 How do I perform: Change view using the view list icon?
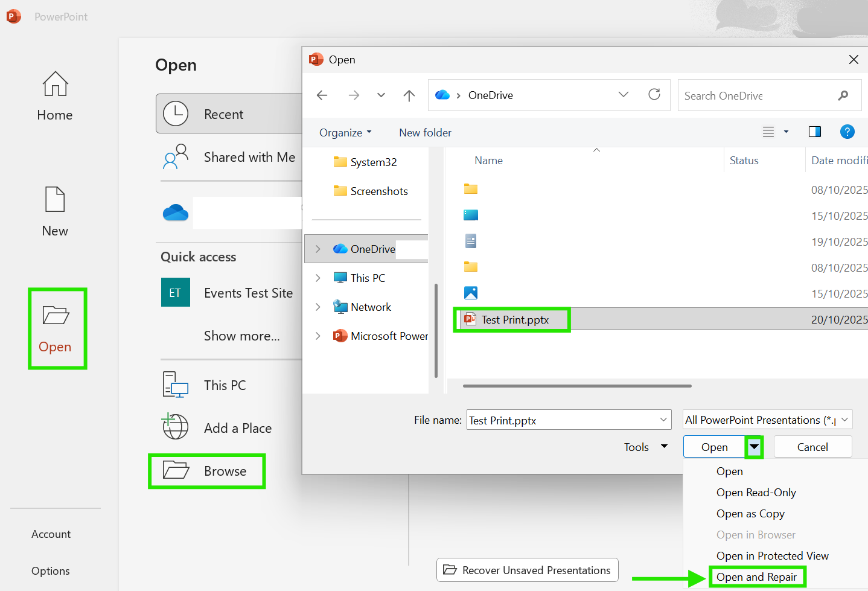[x=768, y=132]
